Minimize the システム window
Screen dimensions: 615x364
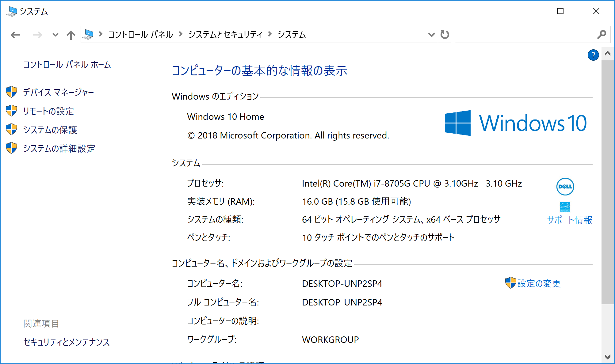coord(525,11)
